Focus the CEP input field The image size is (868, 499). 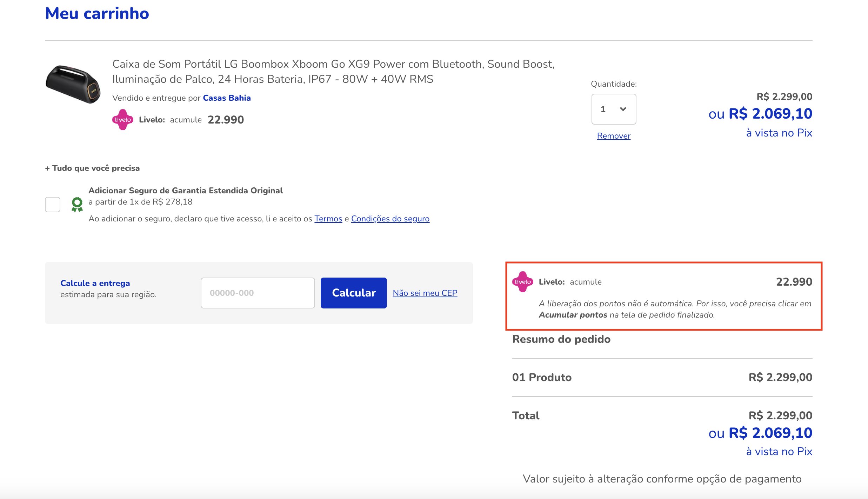tap(258, 293)
